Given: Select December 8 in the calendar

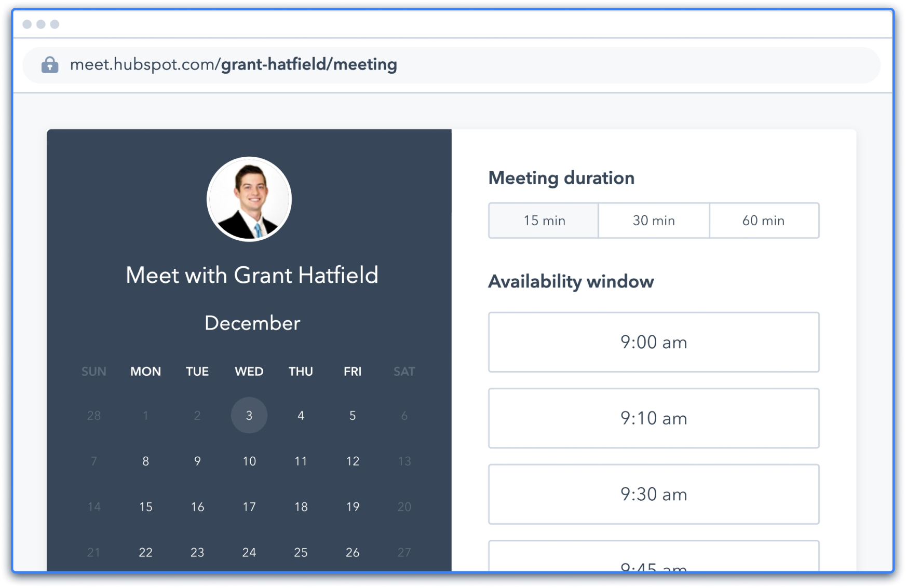Looking at the screenshot, I should 146,461.
